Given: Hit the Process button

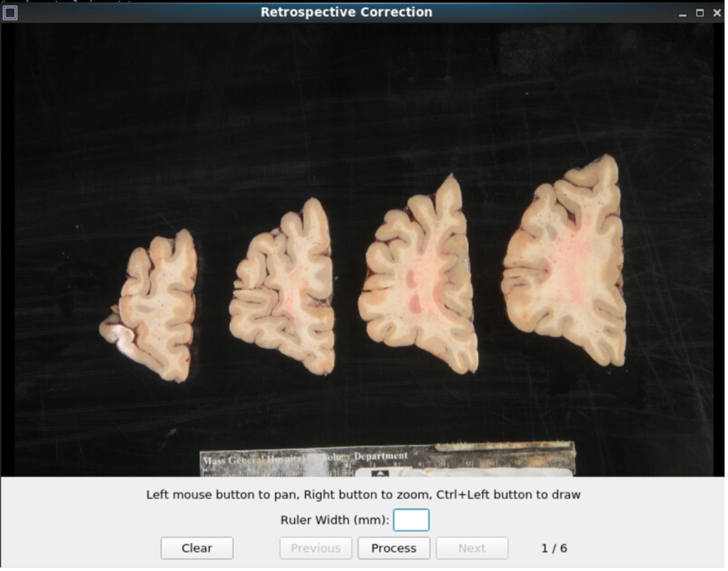Looking at the screenshot, I should 393,548.
